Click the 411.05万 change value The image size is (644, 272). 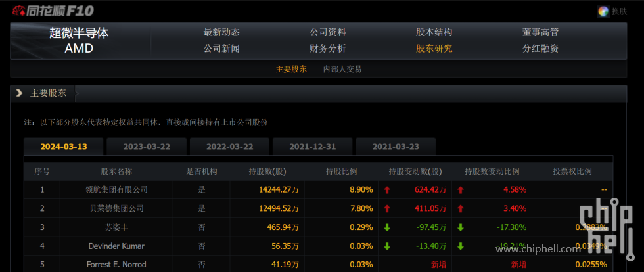(x=430, y=209)
